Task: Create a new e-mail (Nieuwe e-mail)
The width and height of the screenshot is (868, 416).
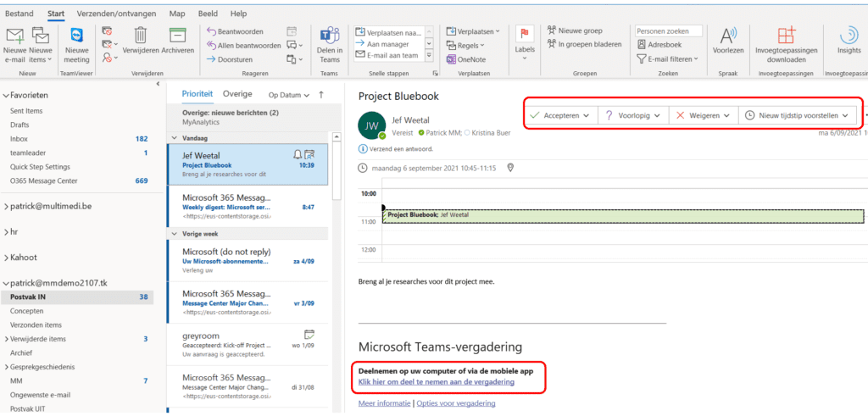Action: click(x=15, y=45)
